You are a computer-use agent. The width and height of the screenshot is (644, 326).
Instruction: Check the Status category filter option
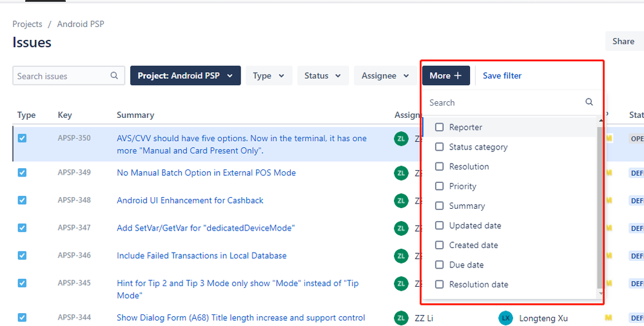point(440,147)
